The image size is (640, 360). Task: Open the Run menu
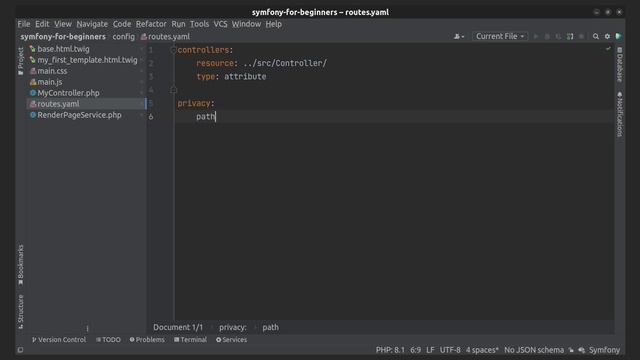click(x=178, y=24)
